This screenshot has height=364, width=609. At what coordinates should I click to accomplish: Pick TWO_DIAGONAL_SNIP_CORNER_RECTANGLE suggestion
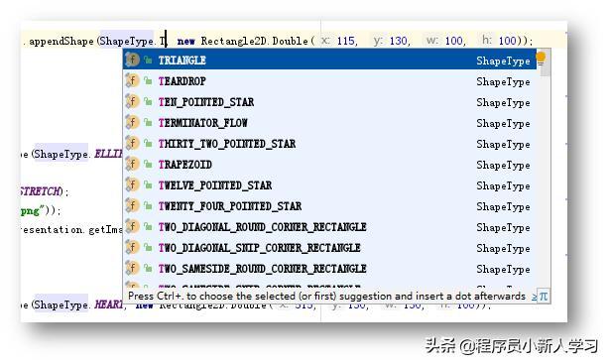(329, 248)
